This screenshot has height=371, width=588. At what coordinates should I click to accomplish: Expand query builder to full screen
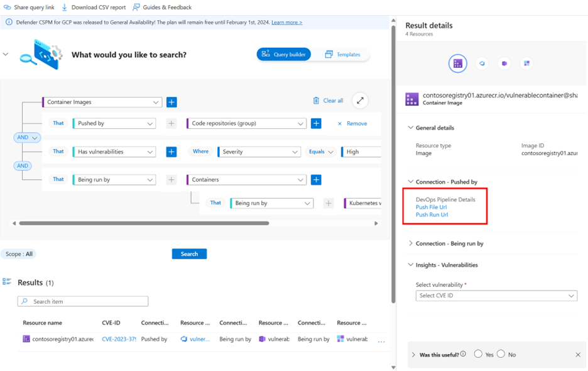click(360, 101)
